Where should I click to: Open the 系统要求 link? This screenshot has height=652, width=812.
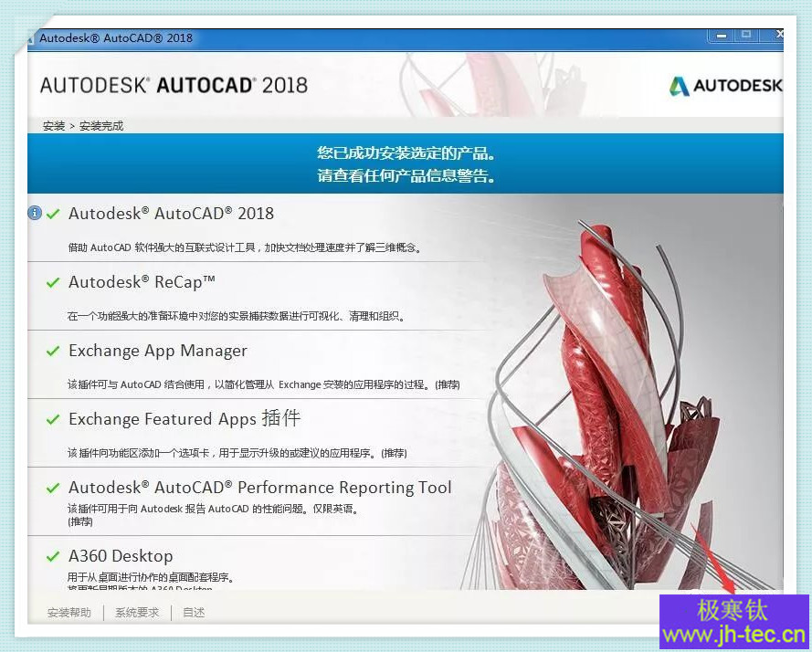[137, 613]
